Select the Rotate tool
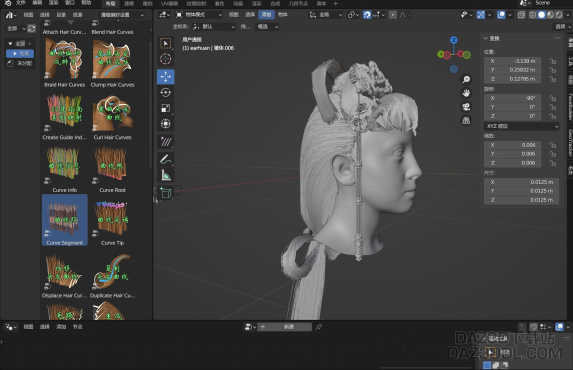Screen dimensions: 573x370 pos(166,92)
